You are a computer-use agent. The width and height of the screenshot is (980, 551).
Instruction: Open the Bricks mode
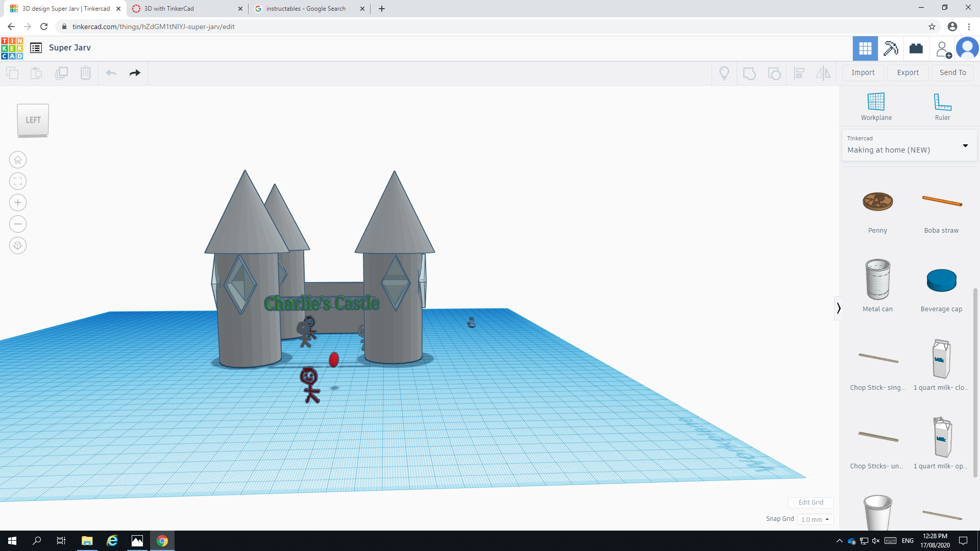pos(916,48)
